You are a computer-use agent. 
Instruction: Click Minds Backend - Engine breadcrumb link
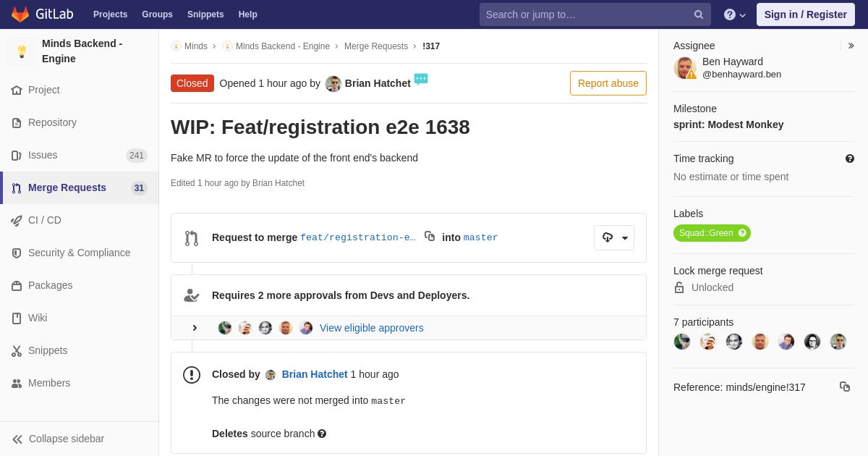pos(283,46)
